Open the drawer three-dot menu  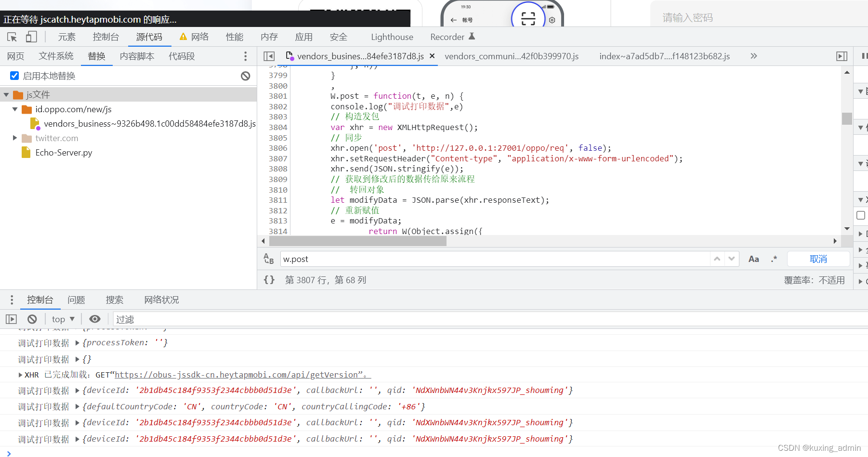12,300
